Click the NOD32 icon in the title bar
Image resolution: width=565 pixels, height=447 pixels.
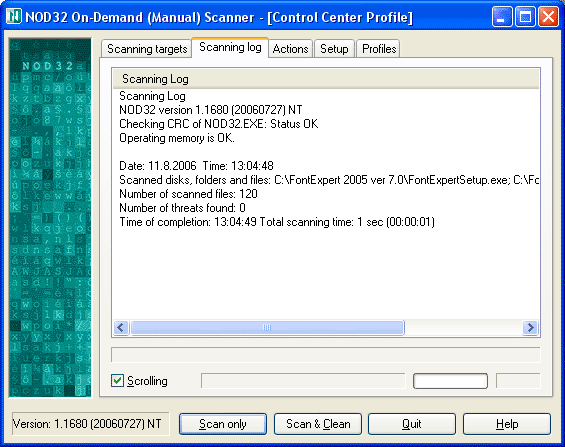pos(14,17)
